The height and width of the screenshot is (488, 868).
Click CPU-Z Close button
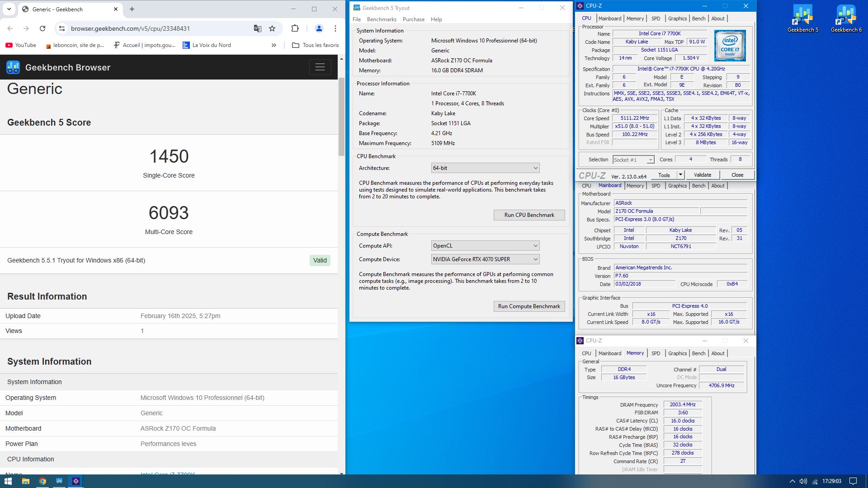pos(737,175)
